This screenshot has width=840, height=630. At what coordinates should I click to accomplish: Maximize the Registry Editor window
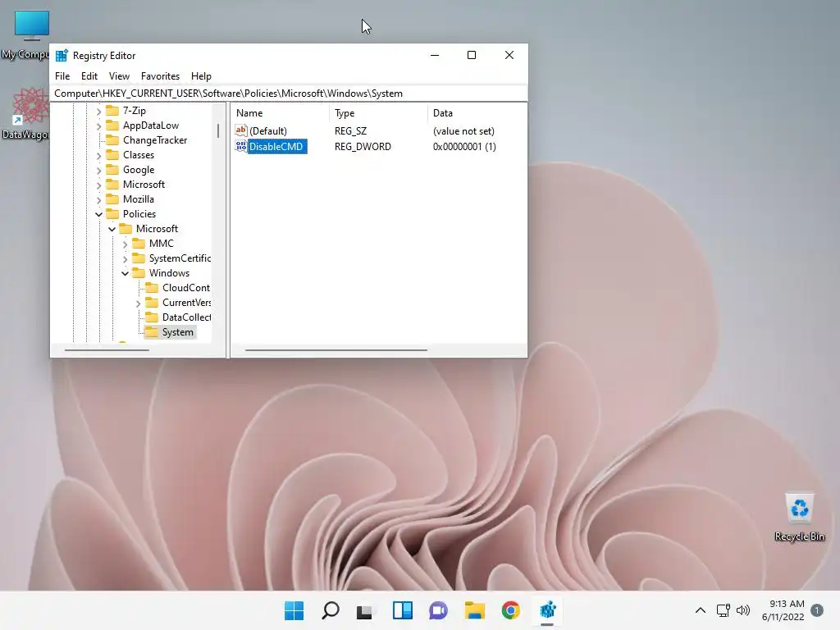[x=472, y=55]
